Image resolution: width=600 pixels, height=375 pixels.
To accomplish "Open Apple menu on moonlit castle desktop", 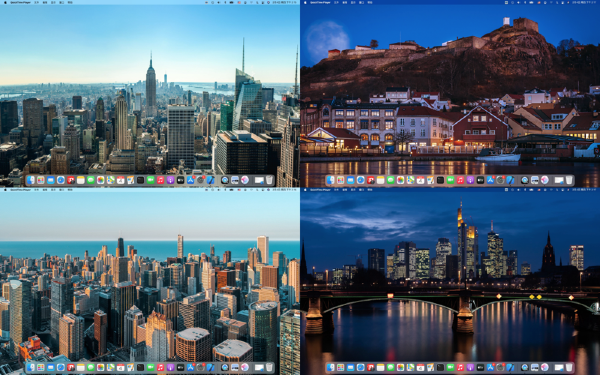I will coord(305,2).
